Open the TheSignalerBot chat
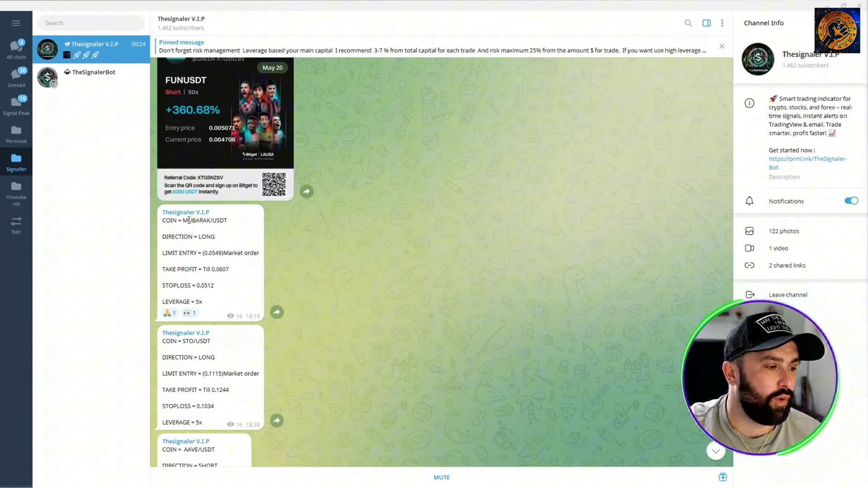This screenshot has height=488, width=868. point(91,77)
